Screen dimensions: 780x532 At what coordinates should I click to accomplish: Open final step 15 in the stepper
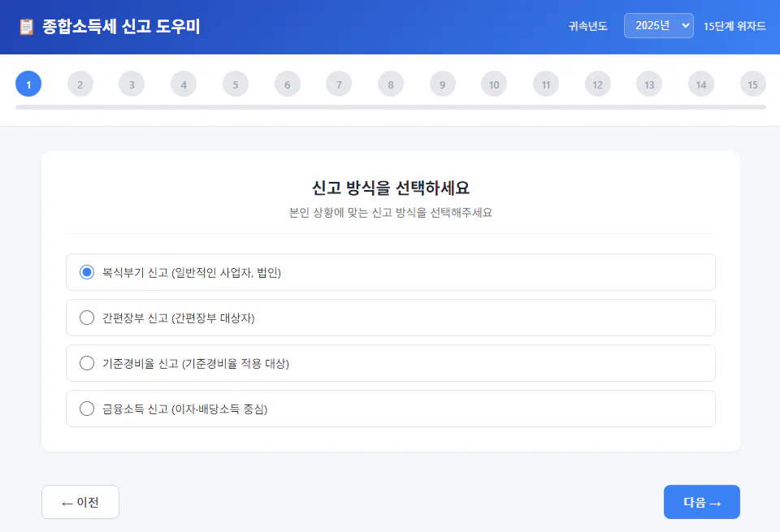tap(752, 84)
